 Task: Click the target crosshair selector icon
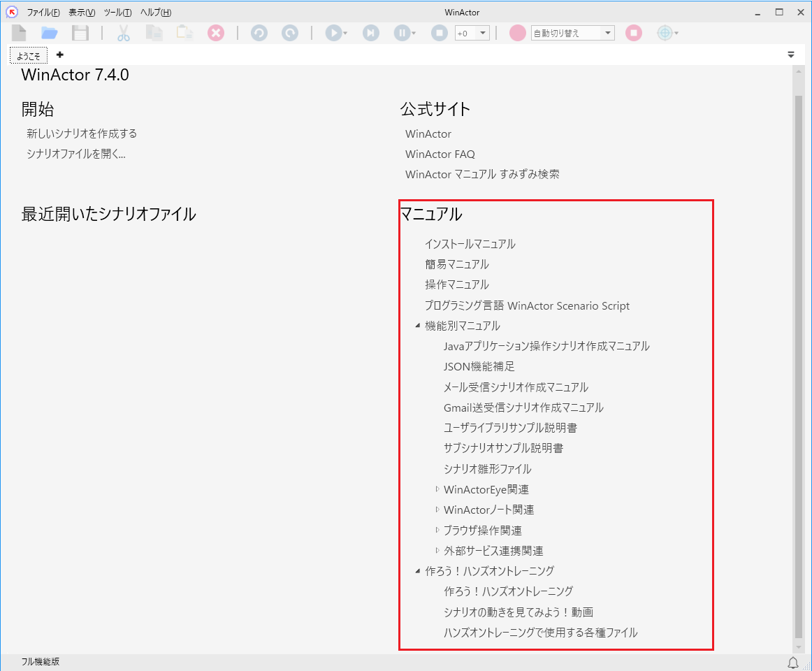665,33
